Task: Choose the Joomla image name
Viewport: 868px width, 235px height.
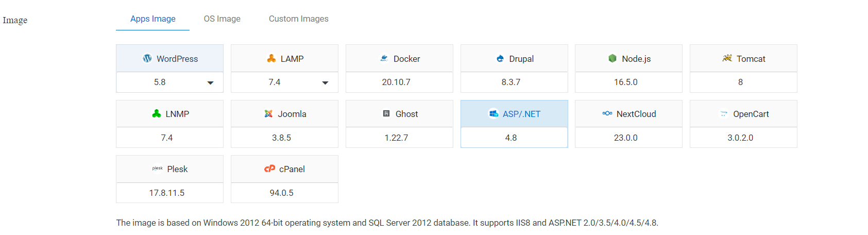Action: (x=292, y=114)
